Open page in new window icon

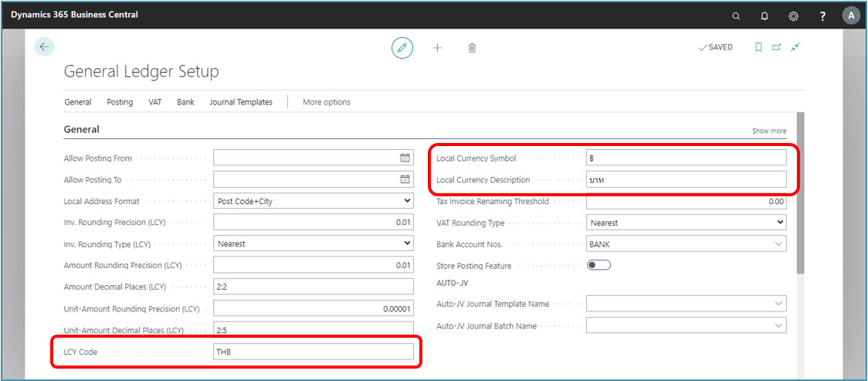pyautogui.click(x=777, y=48)
